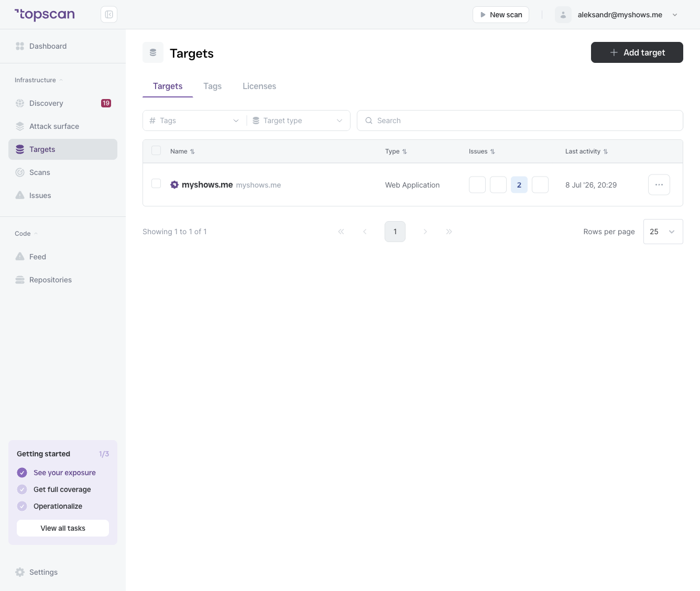This screenshot has height=591, width=700.
Task: Go to last page with double-right arrows
Action: [449, 232]
